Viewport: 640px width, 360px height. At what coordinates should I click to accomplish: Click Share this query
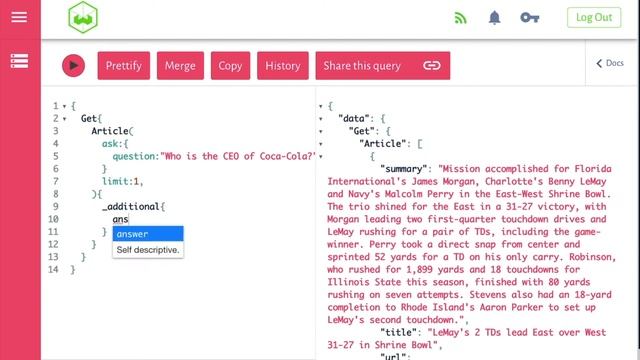[x=382, y=66]
